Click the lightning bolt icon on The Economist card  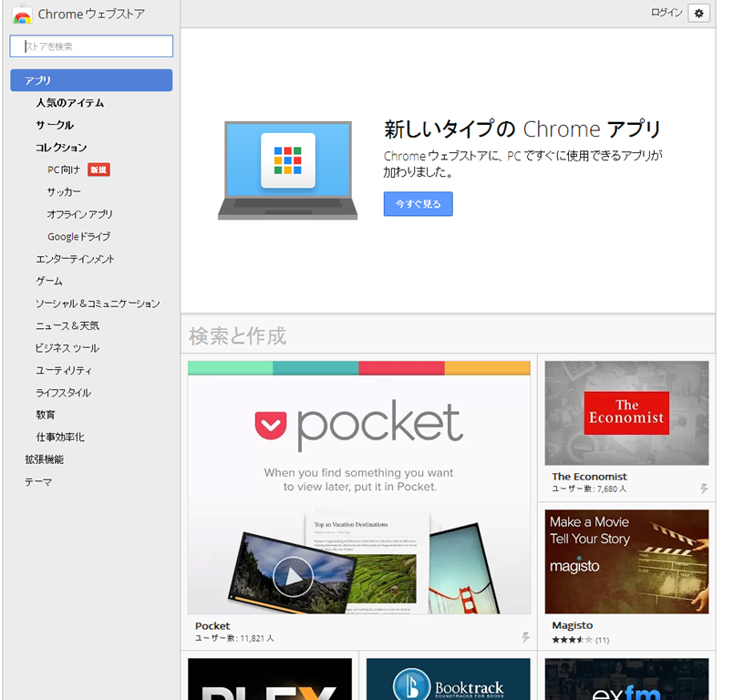pyautogui.click(x=704, y=489)
